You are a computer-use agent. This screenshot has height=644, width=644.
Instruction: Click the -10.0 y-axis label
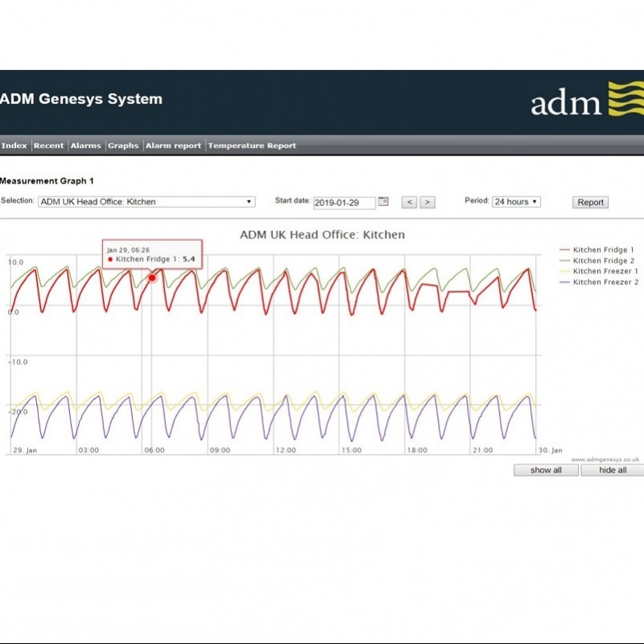click(18, 361)
